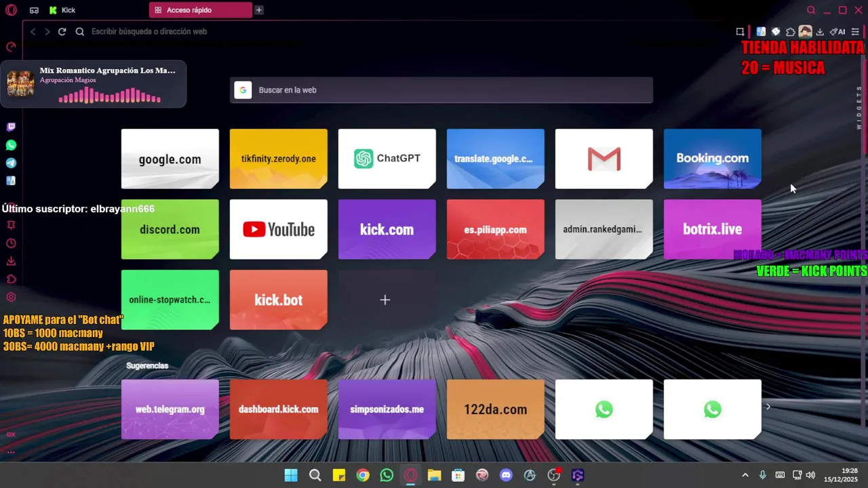Open the web.telegram.org suggestion
The height and width of the screenshot is (488, 868).
(170, 409)
